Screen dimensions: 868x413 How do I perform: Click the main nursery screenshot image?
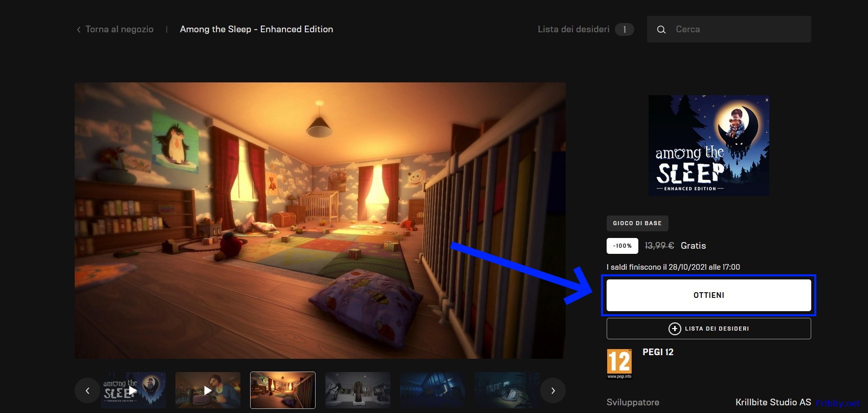click(320, 221)
